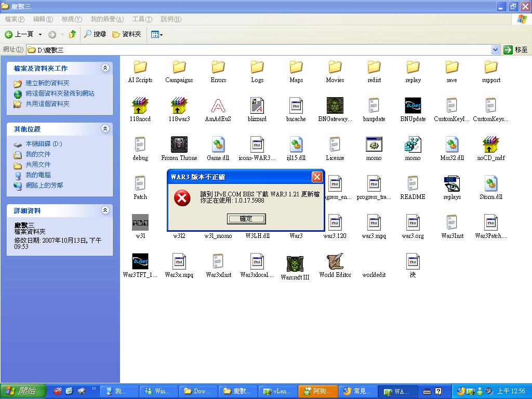Open the 工具 menu
The width and height of the screenshot is (532, 399).
(x=142, y=19)
